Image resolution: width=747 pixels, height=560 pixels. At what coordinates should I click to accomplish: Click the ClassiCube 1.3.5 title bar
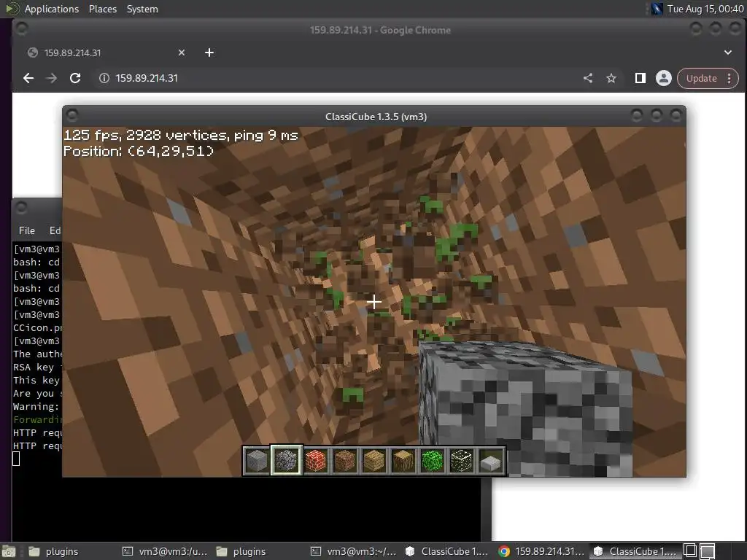376,117
